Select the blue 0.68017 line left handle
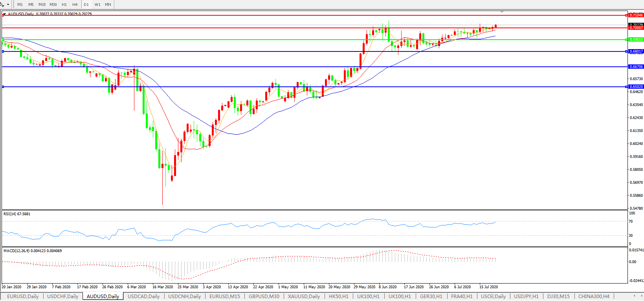This screenshot has width=644, height=302. tap(3, 51)
